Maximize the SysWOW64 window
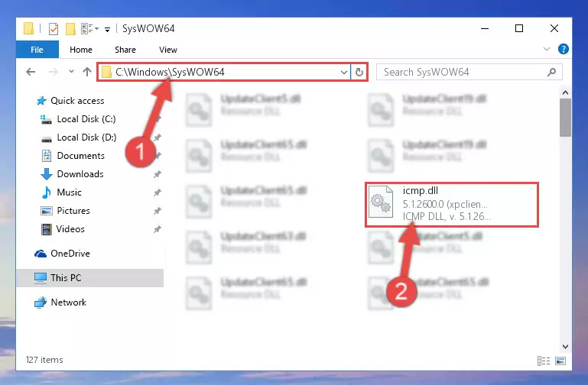The height and width of the screenshot is (385, 588). point(519,28)
